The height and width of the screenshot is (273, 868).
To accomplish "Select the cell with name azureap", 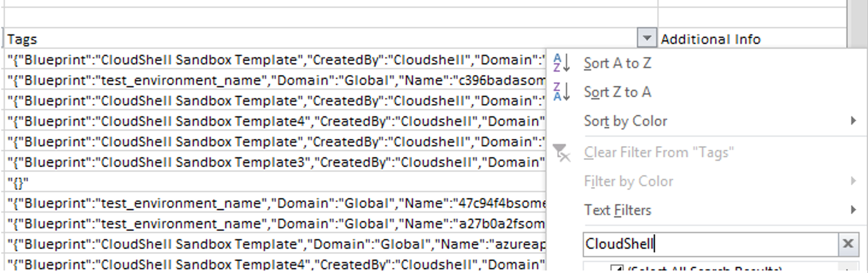I will click(273, 244).
